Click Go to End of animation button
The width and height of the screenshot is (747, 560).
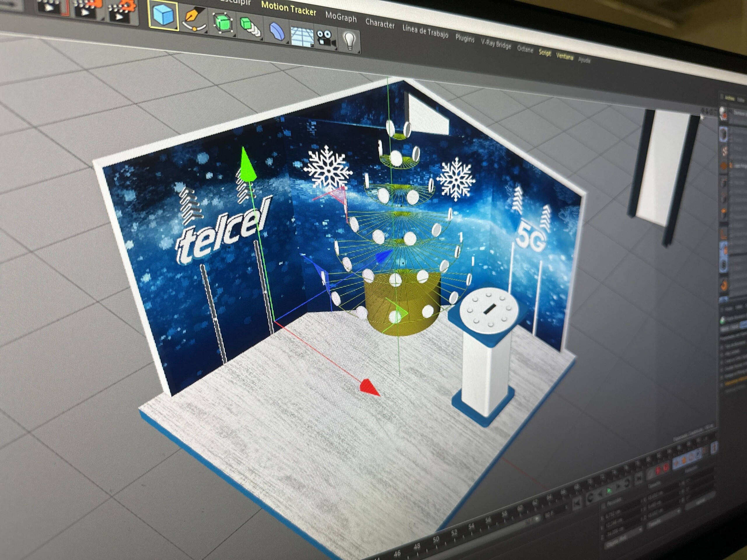click(638, 479)
